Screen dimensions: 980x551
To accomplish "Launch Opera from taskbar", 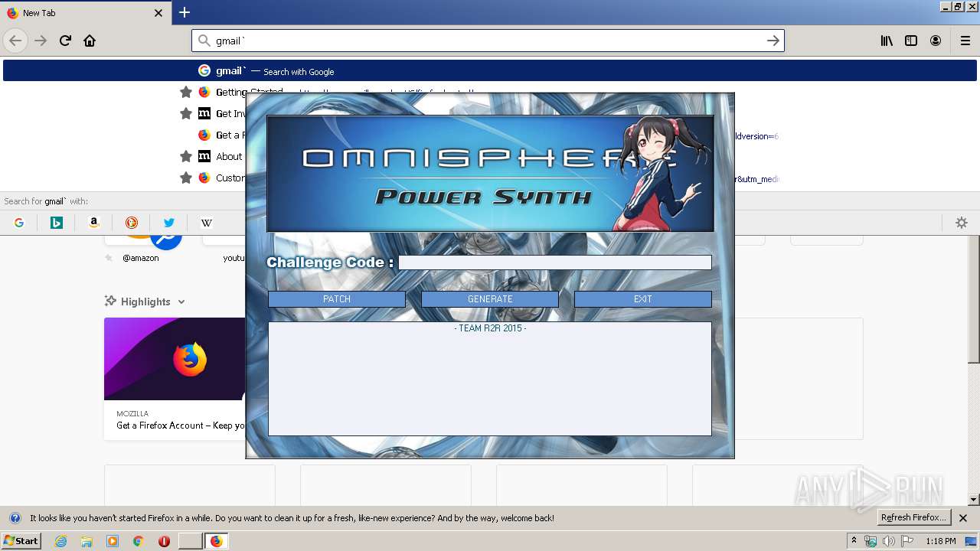I will pyautogui.click(x=164, y=541).
